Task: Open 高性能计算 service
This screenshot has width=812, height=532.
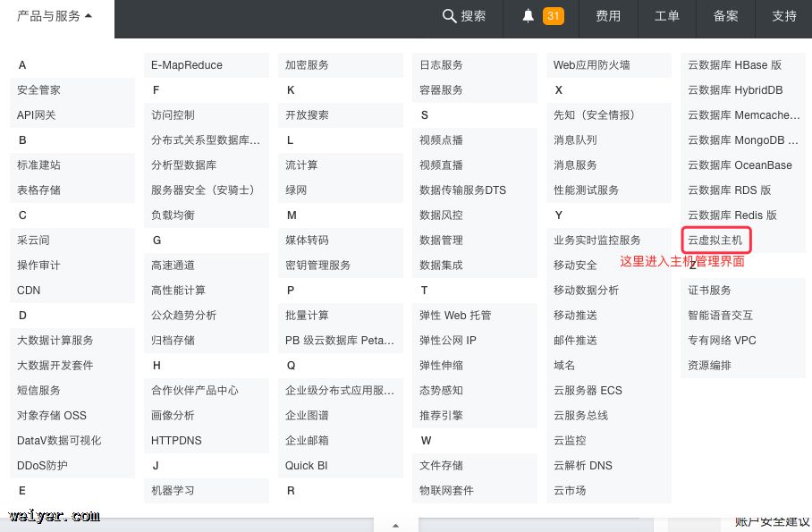Action: click(179, 291)
